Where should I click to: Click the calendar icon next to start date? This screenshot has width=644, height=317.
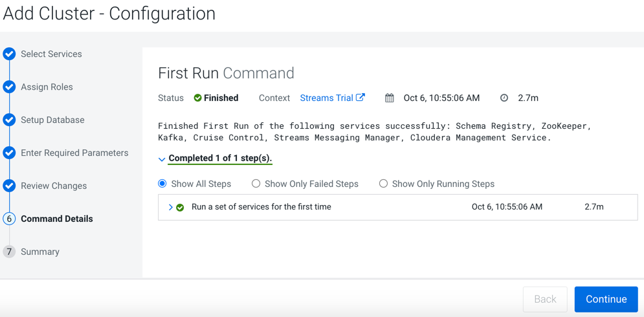pyautogui.click(x=389, y=98)
